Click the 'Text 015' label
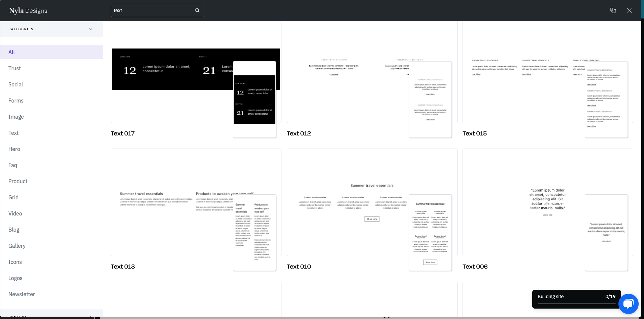 point(475,133)
